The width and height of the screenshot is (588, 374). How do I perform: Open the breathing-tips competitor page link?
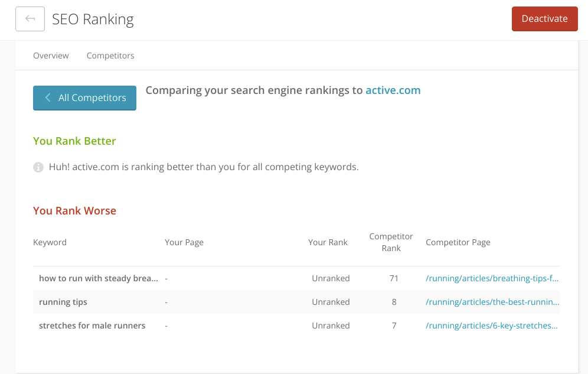(x=492, y=278)
